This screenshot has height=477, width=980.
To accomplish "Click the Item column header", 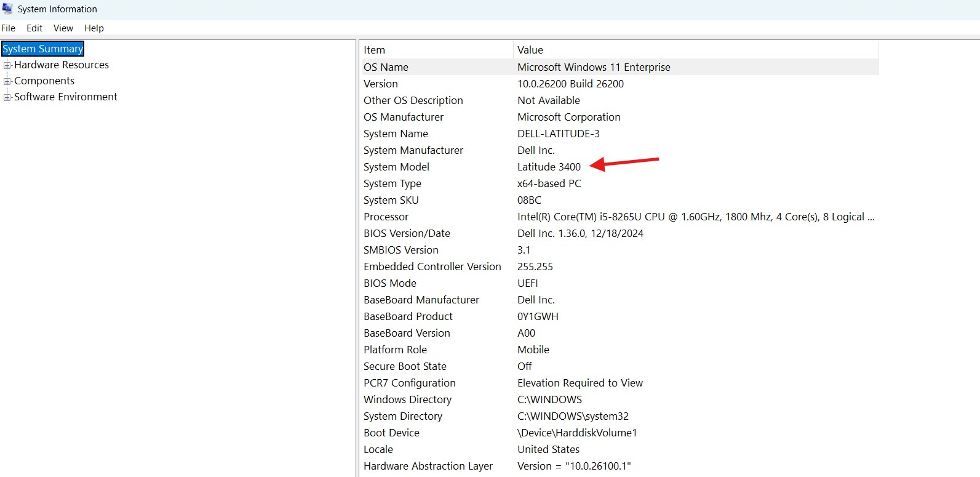I will point(436,50).
